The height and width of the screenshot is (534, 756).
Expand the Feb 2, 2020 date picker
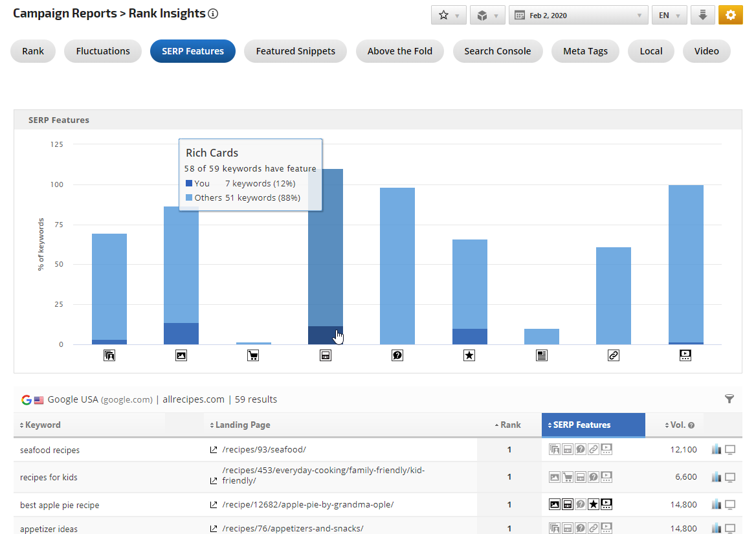(x=578, y=15)
